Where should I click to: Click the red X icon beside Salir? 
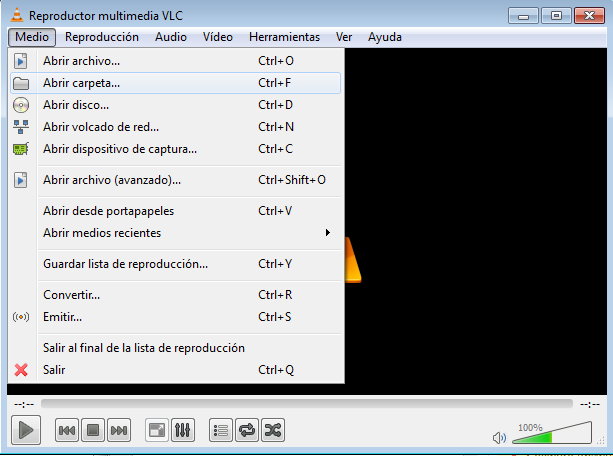(21, 370)
